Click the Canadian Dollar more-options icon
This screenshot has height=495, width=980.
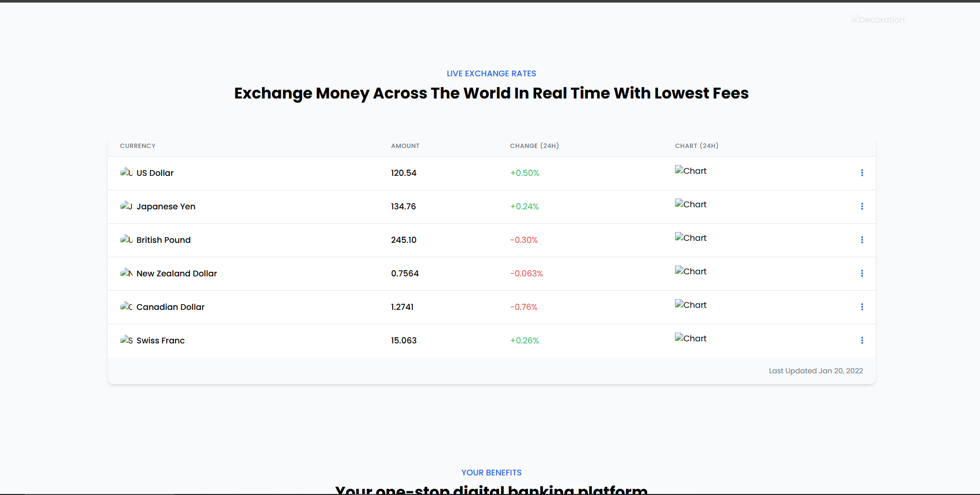[861, 307]
